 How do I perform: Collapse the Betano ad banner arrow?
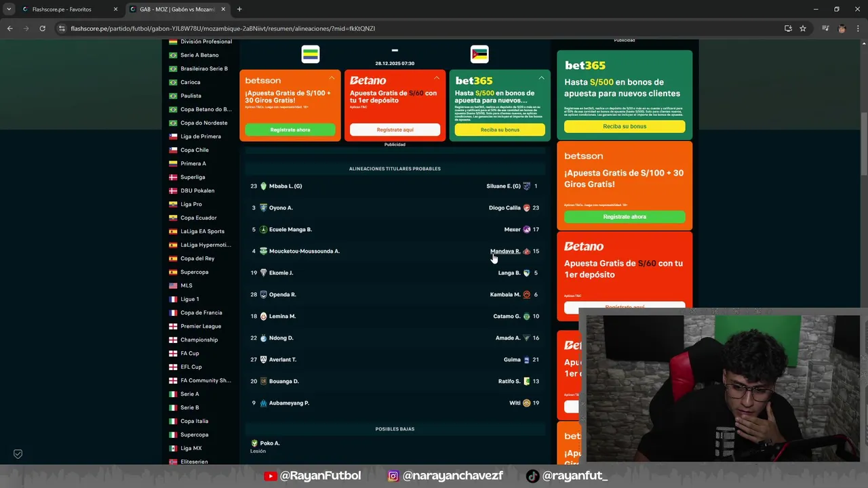[436, 78]
